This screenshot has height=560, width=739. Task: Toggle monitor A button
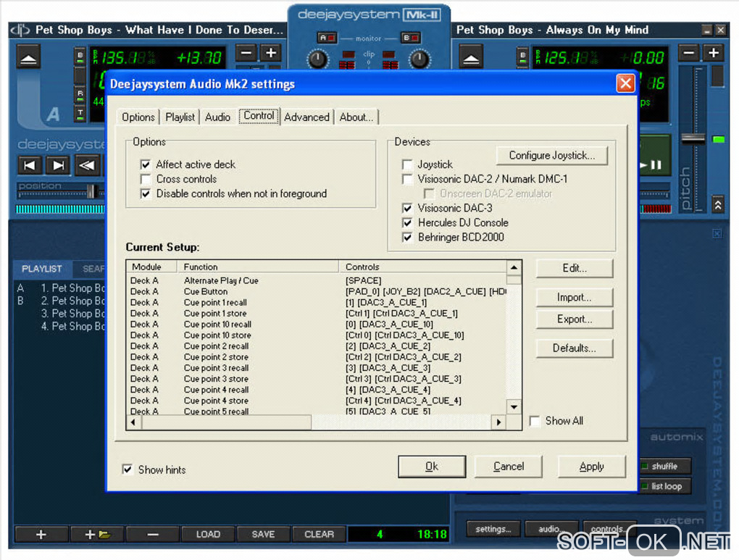click(x=327, y=38)
